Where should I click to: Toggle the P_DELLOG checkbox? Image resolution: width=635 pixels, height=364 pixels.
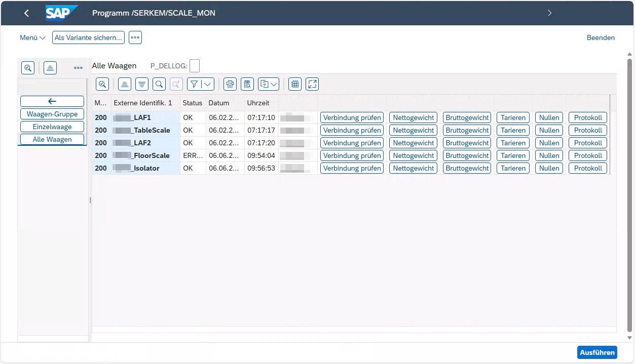pos(194,66)
